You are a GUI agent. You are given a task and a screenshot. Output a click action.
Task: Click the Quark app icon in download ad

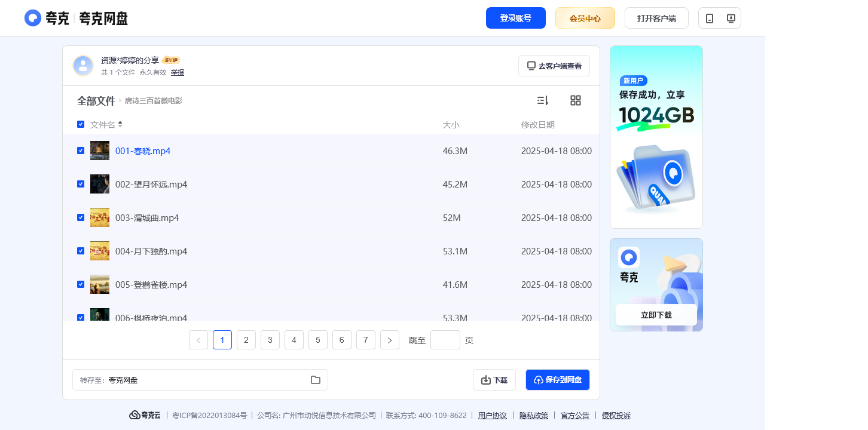coord(629,257)
